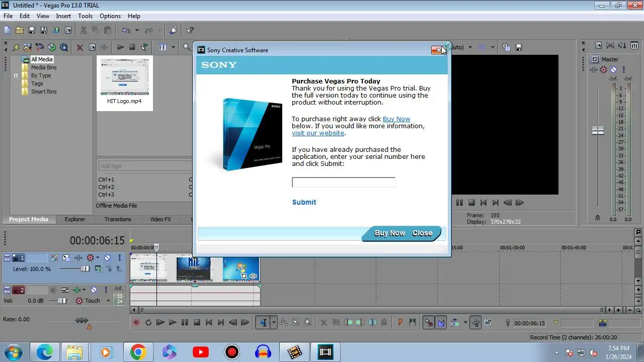Switch to the Transitions tab
Image resolution: width=644 pixels, height=362 pixels.
[118, 219]
